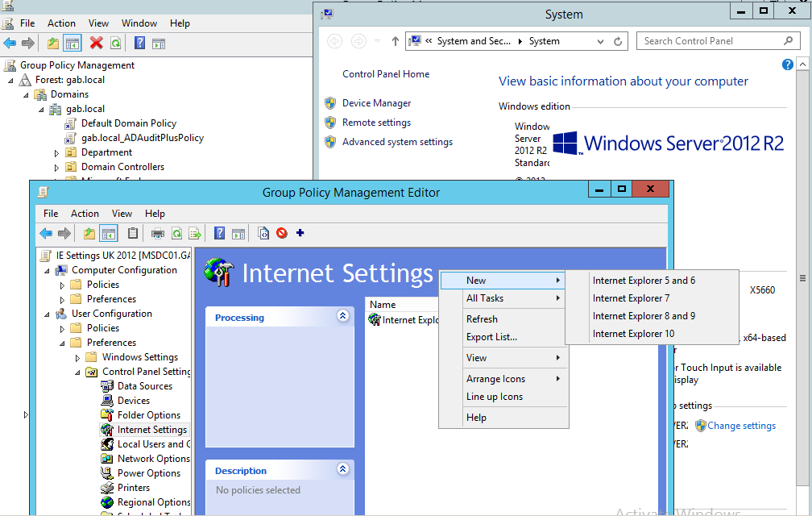Click the red Disable item icon in Editor toolbar
This screenshot has width=812, height=516.
[282, 233]
